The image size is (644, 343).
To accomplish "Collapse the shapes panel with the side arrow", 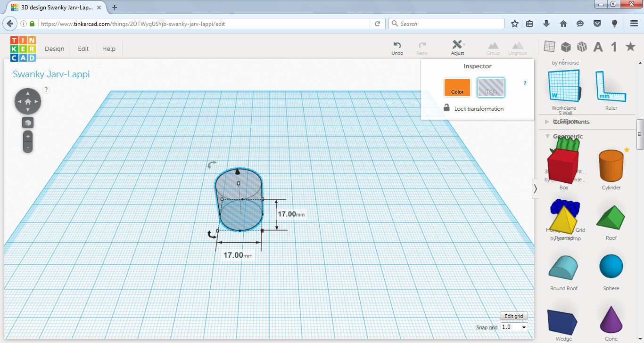I will tap(535, 188).
